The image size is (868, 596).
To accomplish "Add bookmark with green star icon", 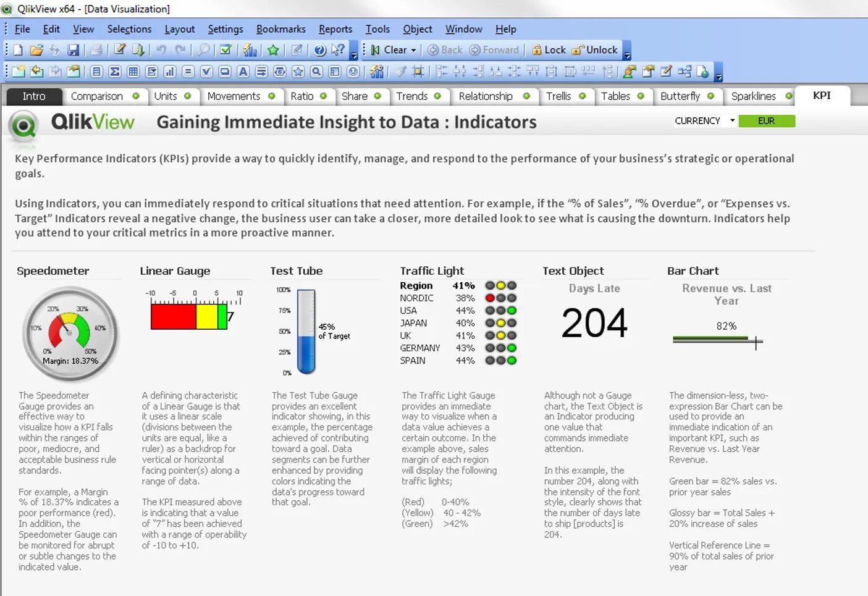I will tap(273, 50).
